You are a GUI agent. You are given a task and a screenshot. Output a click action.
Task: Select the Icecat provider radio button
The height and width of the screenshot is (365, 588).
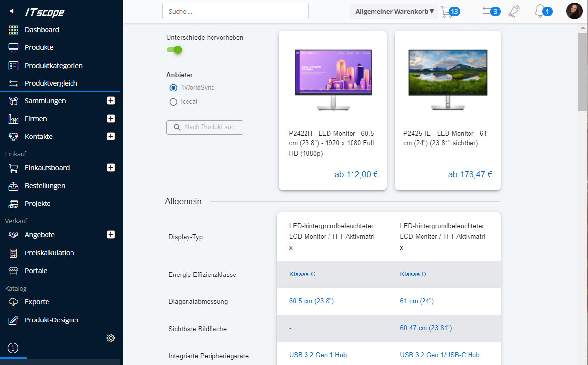[x=173, y=102]
